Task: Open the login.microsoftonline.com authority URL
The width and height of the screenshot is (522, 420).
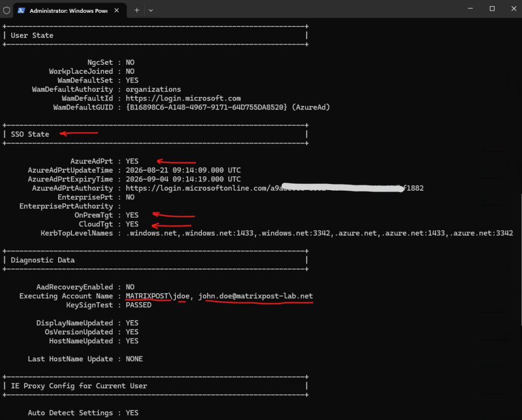Action: click(x=275, y=189)
